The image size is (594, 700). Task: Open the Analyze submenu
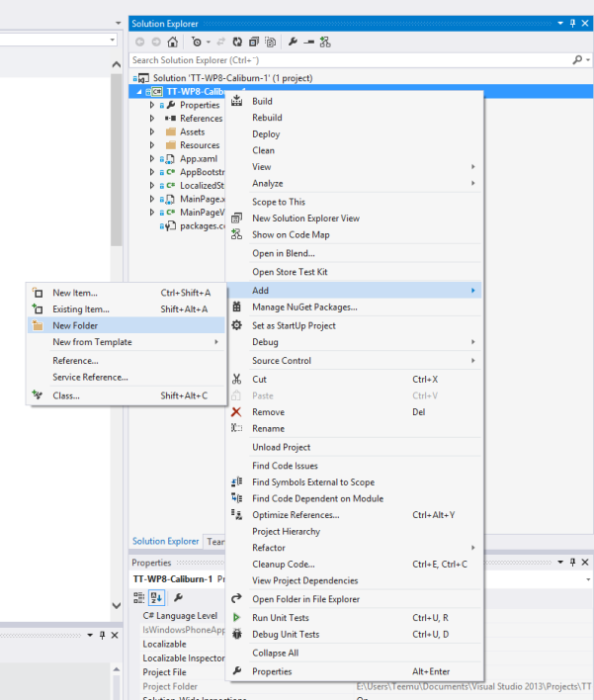pyautogui.click(x=356, y=184)
